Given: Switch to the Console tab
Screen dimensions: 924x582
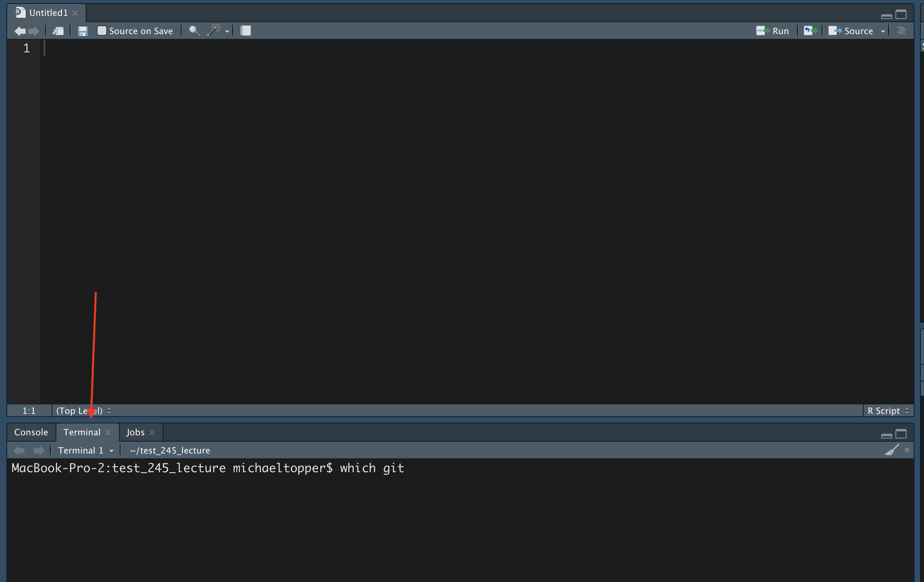Looking at the screenshot, I should tap(31, 432).
